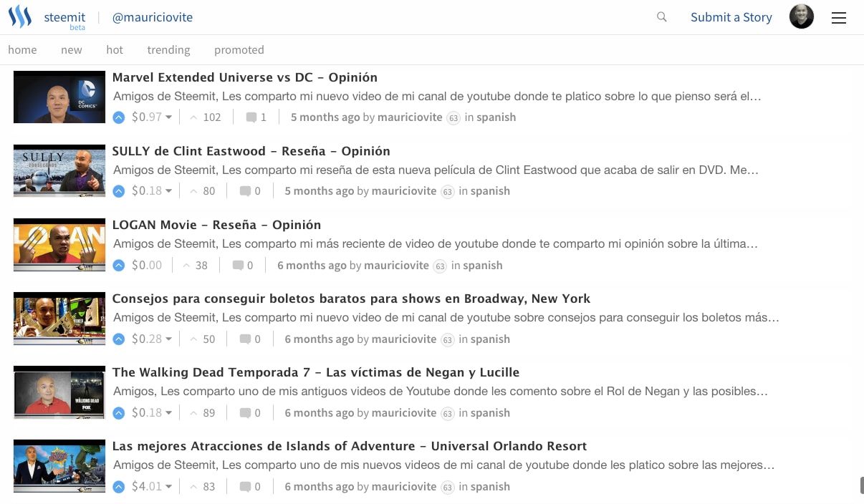Click '5 months ago' on Marvel post
Screen dimensions: 864x504
coord(325,117)
